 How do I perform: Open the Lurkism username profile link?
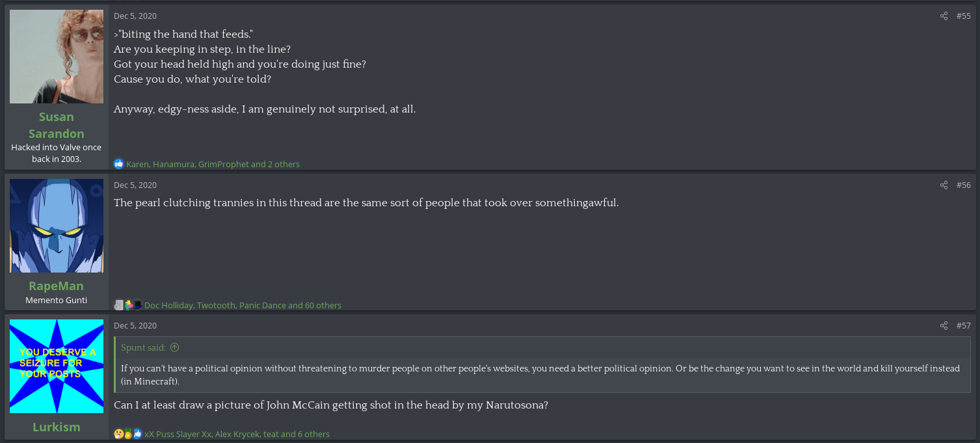click(x=57, y=427)
